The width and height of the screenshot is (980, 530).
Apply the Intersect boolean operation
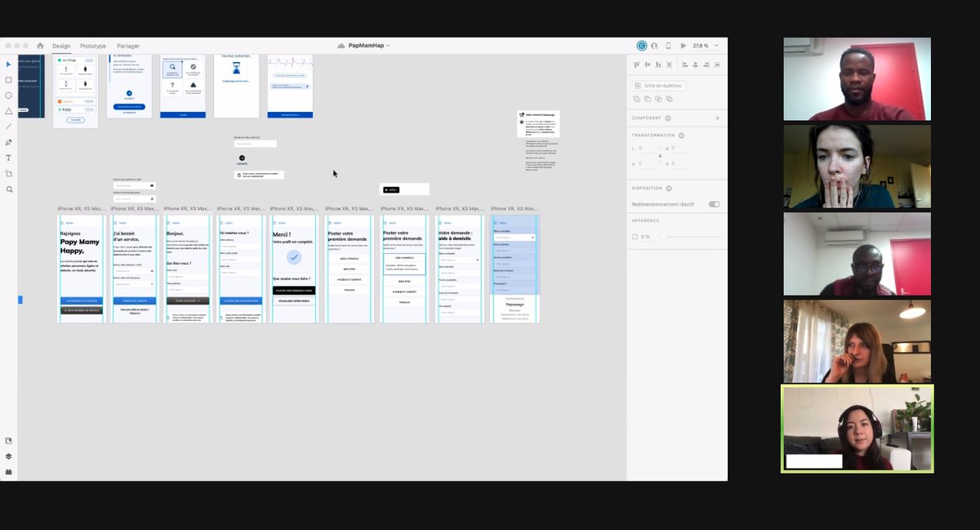pyautogui.click(x=658, y=99)
